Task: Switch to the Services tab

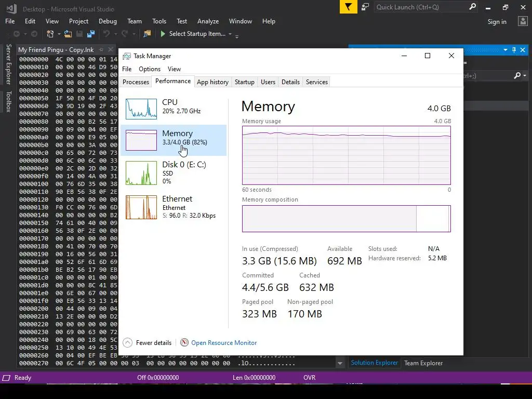Action: [316, 82]
